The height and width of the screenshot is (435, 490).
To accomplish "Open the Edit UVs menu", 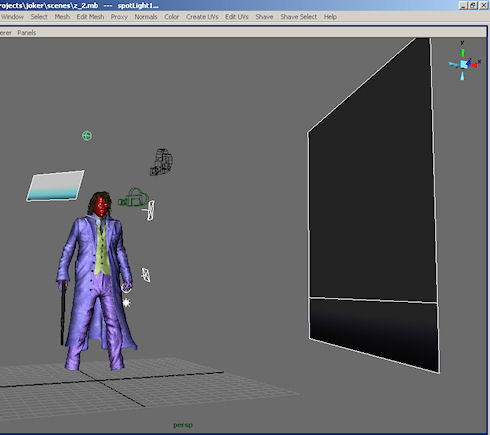I will point(237,17).
